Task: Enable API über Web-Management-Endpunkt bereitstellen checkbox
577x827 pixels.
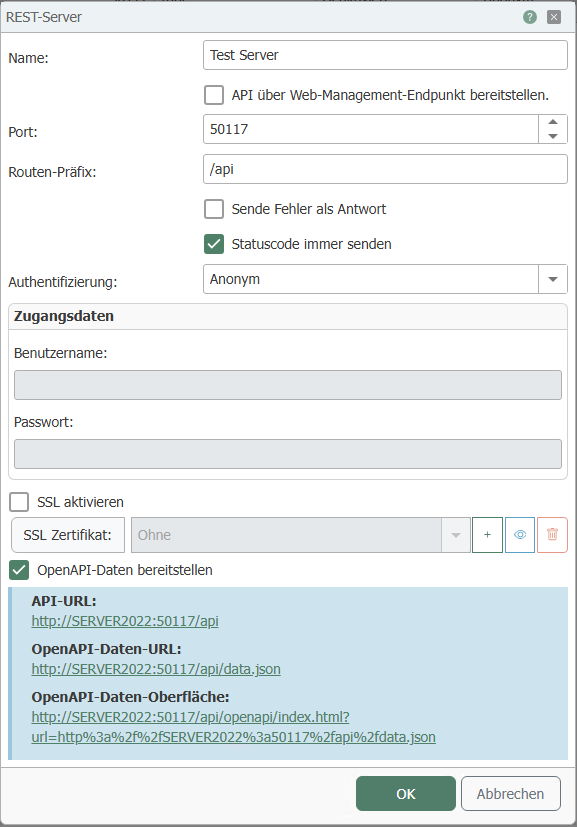Action: (214, 95)
